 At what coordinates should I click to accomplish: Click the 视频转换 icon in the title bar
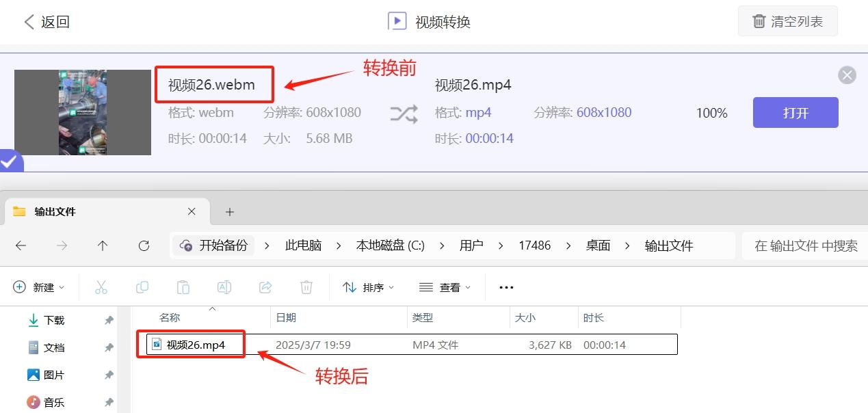[397, 21]
